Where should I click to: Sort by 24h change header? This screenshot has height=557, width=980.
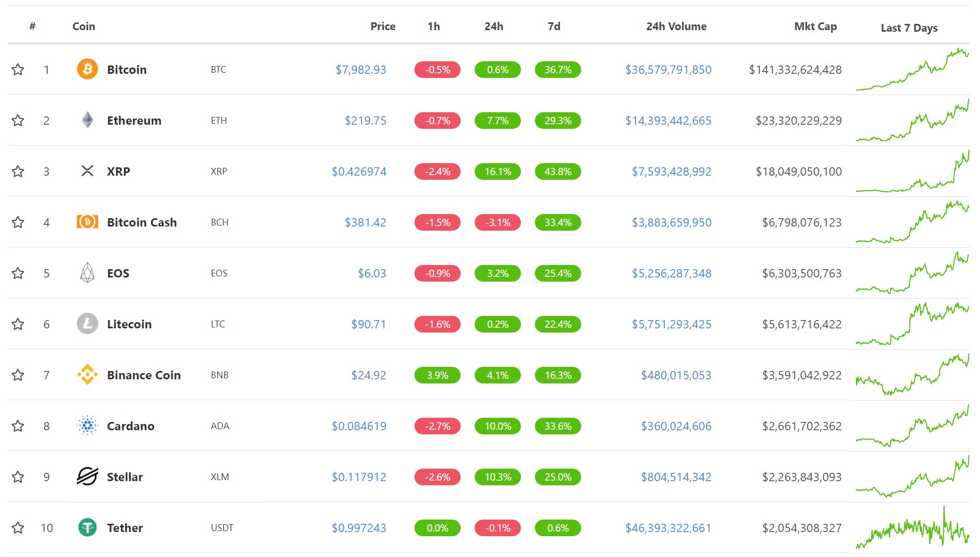point(494,26)
